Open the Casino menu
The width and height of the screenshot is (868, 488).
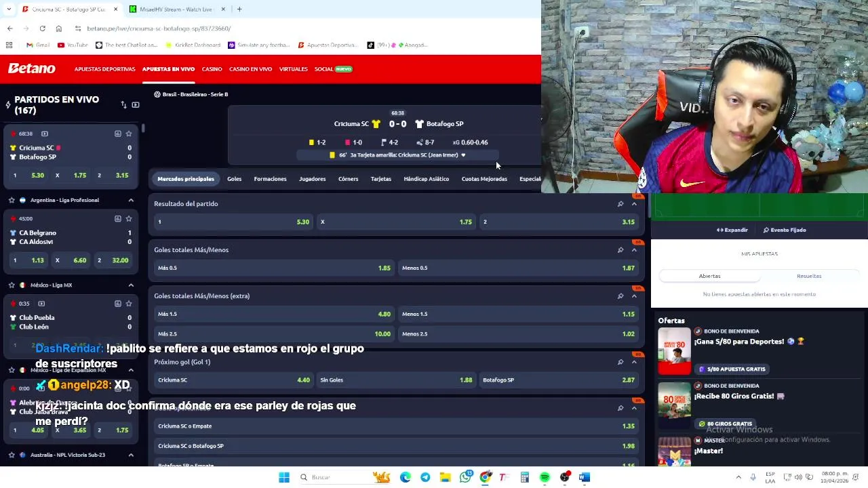pyautogui.click(x=212, y=69)
